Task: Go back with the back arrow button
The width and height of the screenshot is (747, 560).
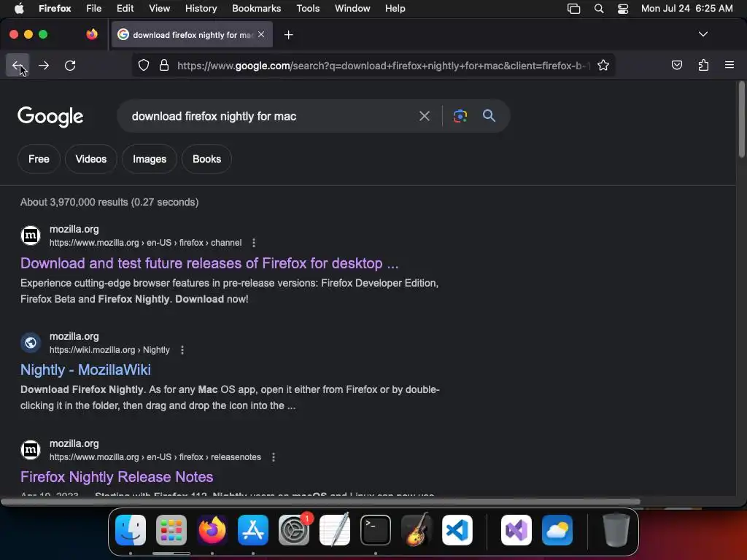Action: 18,65
